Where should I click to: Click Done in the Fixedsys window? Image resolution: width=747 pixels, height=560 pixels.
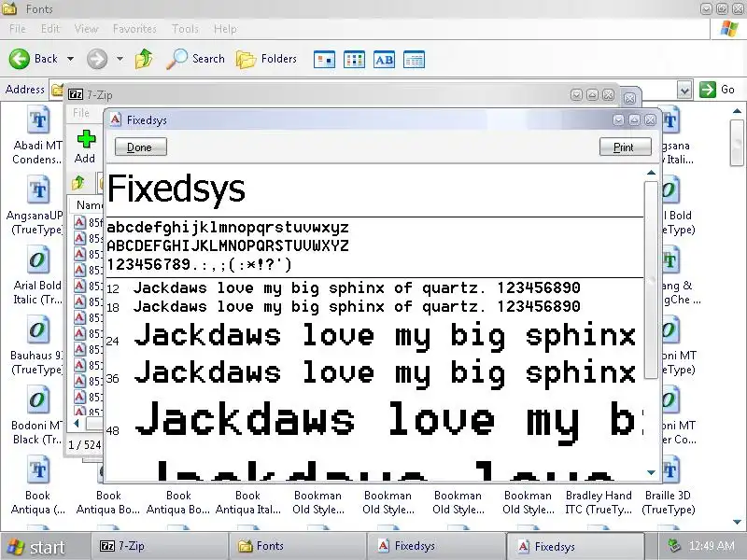[141, 147]
